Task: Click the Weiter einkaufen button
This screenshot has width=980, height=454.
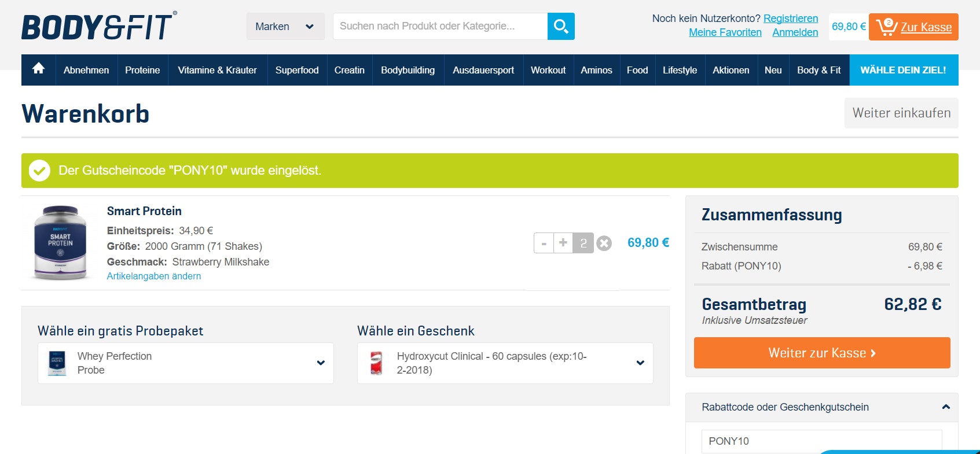Action: (901, 113)
